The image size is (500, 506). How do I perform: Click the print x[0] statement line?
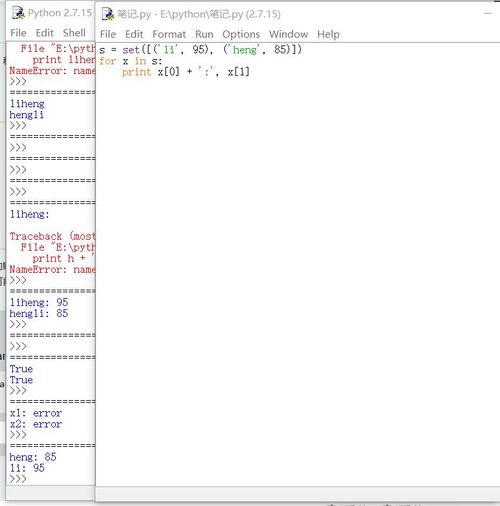click(186, 72)
